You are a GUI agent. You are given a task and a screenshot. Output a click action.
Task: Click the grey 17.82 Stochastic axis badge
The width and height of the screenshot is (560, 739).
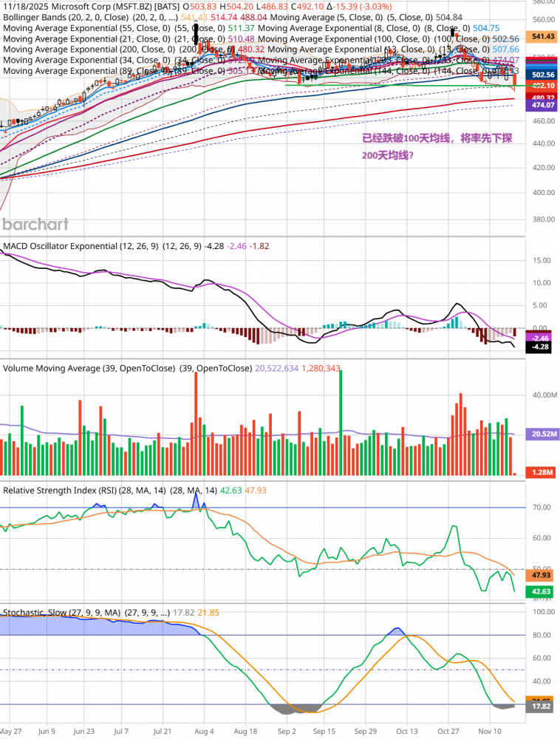coord(541,706)
